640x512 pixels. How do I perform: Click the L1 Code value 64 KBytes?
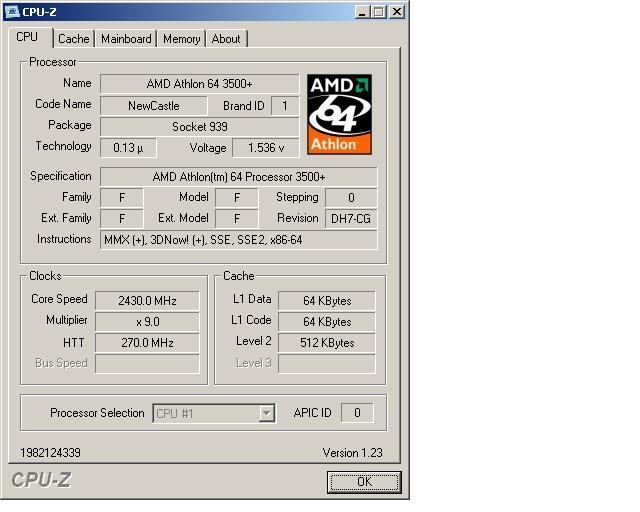[327, 322]
